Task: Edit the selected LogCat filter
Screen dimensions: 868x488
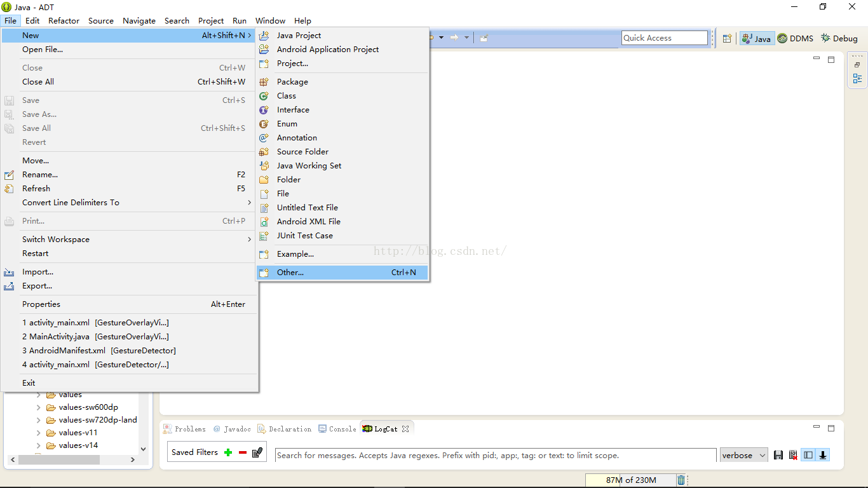Action: click(257, 452)
